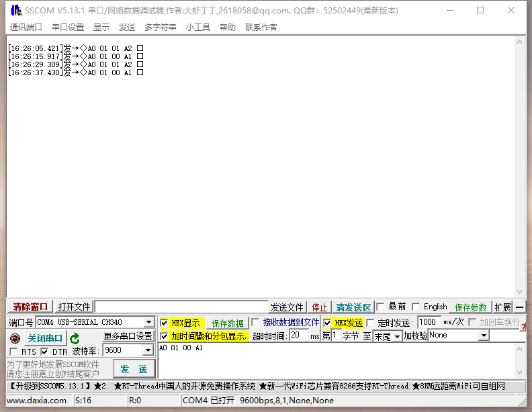532x412 pixels.
Task: Open the 发送 menu
Action: (127, 27)
